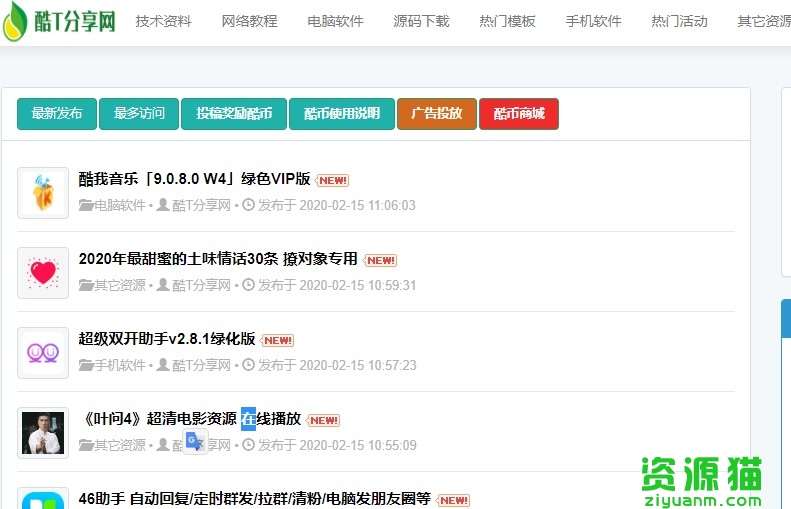Screen dimensions: 791x509
Task: Open the 技术资料 navigation menu
Action: pyautogui.click(x=163, y=21)
